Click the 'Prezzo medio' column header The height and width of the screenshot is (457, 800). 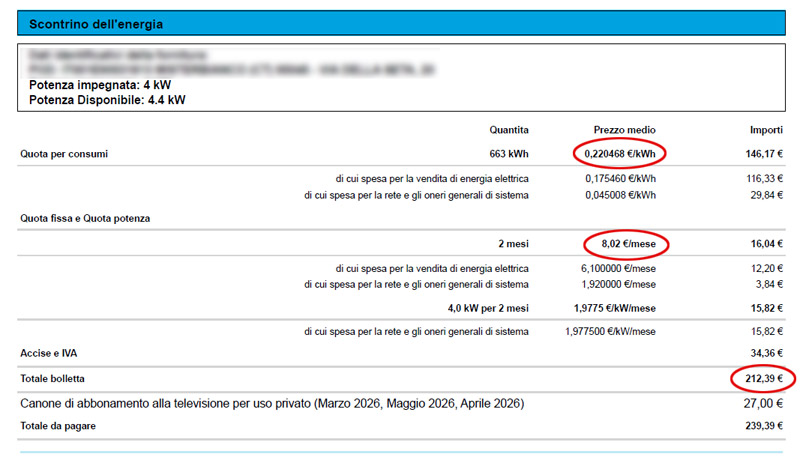[624, 130]
